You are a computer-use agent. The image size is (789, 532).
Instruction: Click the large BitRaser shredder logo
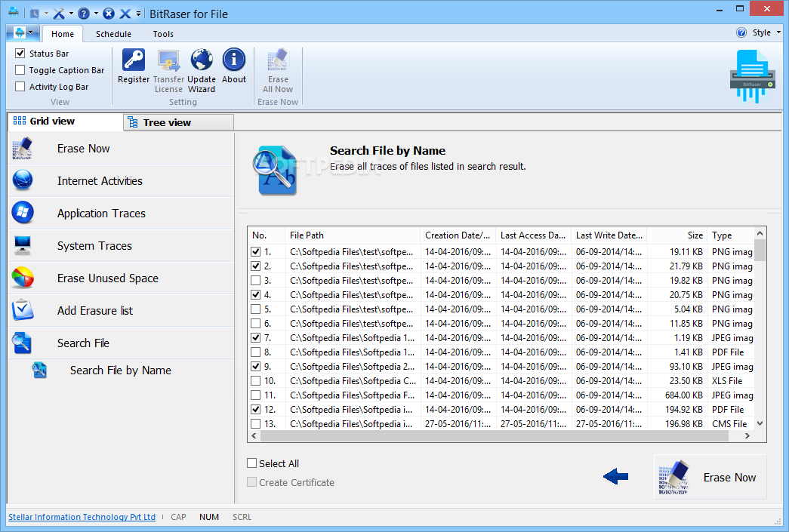point(752,76)
